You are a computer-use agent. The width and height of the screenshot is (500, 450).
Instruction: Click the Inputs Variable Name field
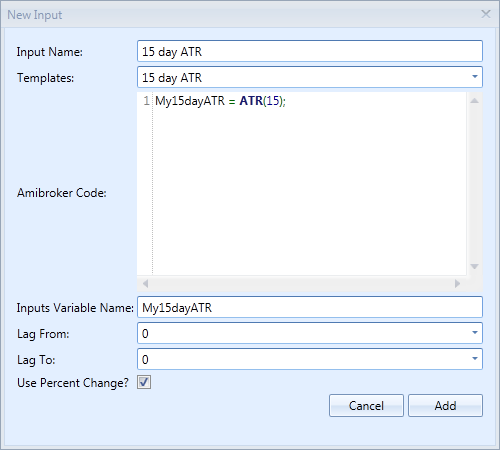[310, 307]
